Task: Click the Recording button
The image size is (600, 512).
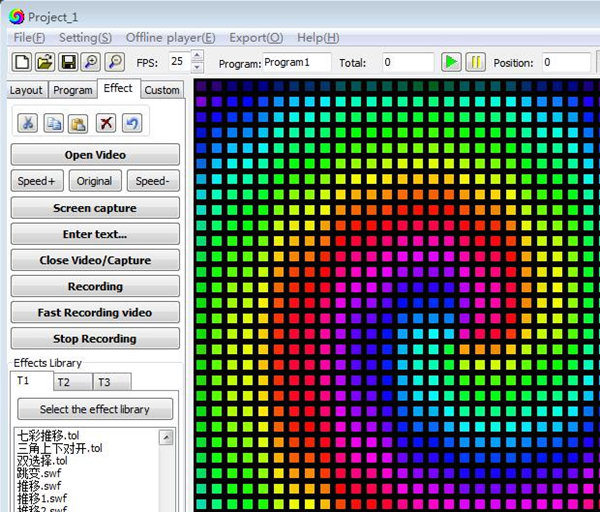Action: click(x=95, y=286)
